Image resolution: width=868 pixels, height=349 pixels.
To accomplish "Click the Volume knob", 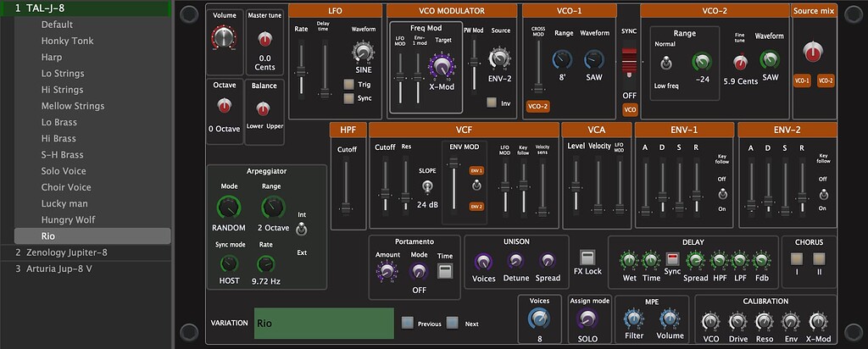I will (x=224, y=36).
